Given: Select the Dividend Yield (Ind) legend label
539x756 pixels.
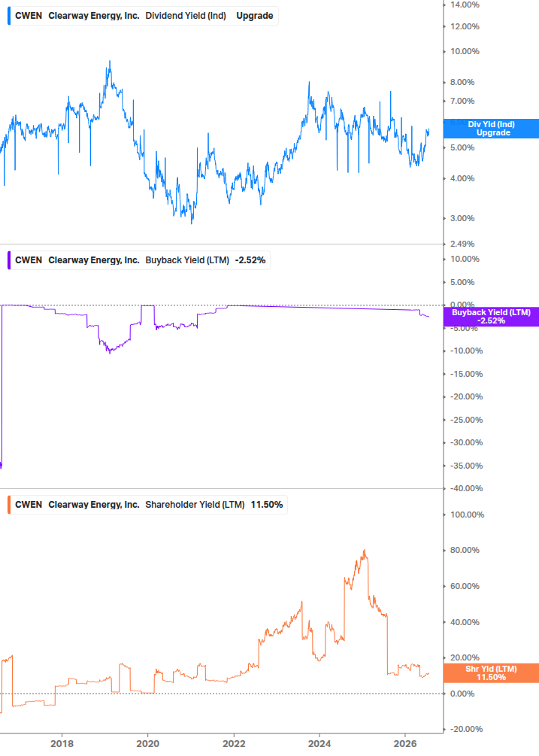Looking at the screenshot, I should pos(186,16).
